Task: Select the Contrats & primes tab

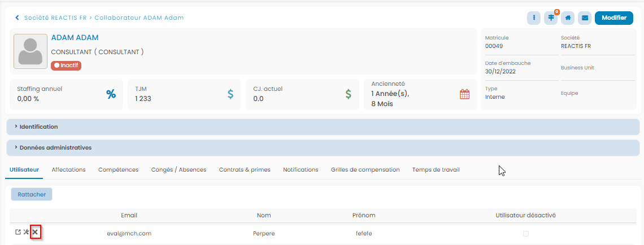Action: (245, 169)
